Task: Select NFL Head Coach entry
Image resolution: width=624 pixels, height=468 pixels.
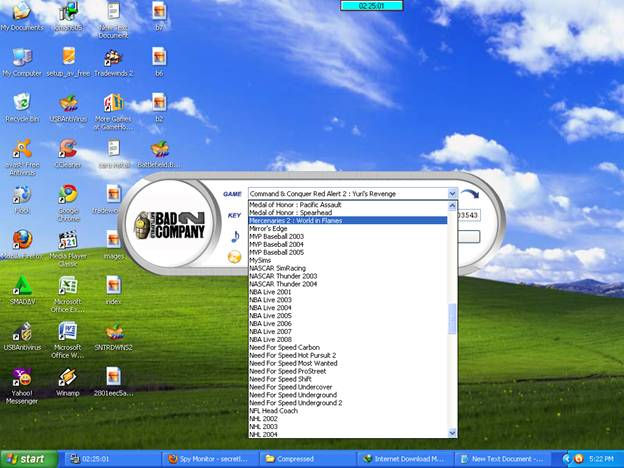Action: [348, 411]
